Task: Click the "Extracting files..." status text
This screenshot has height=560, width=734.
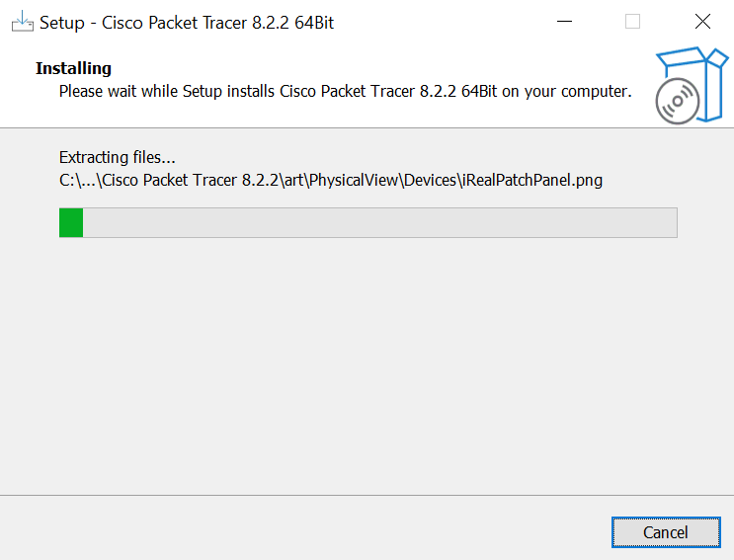Action: pyautogui.click(x=118, y=157)
